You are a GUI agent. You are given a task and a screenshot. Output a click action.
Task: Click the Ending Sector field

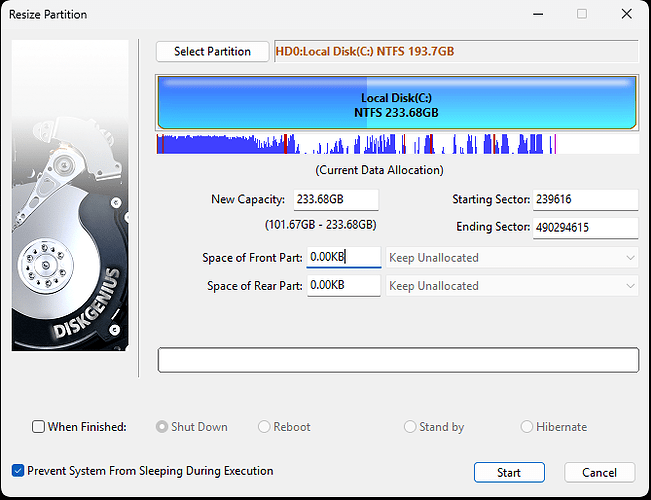tap(585, 228)
